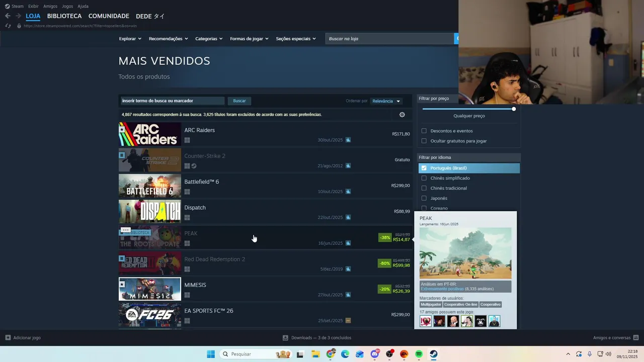Image resolution: width=644 pixels, height=362 pixels.
Task: Switch to BIBLIOTECA tab
Action: tap(64, 16)
